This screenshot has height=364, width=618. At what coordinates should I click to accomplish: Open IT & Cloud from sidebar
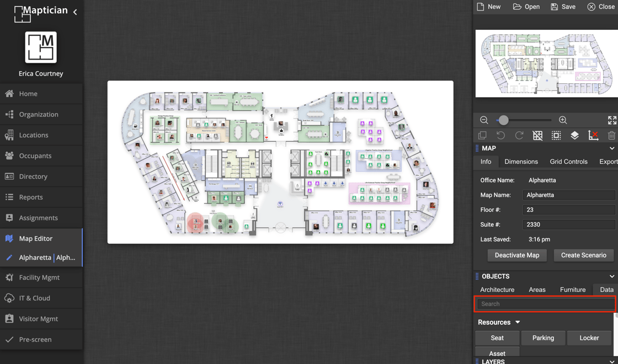coord(34,298)
